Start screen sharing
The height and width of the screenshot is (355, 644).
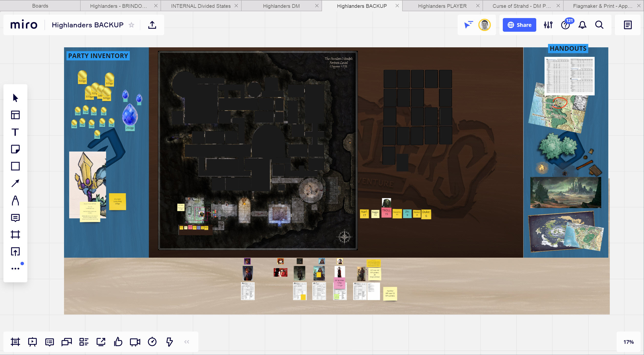tap(101, 342)
